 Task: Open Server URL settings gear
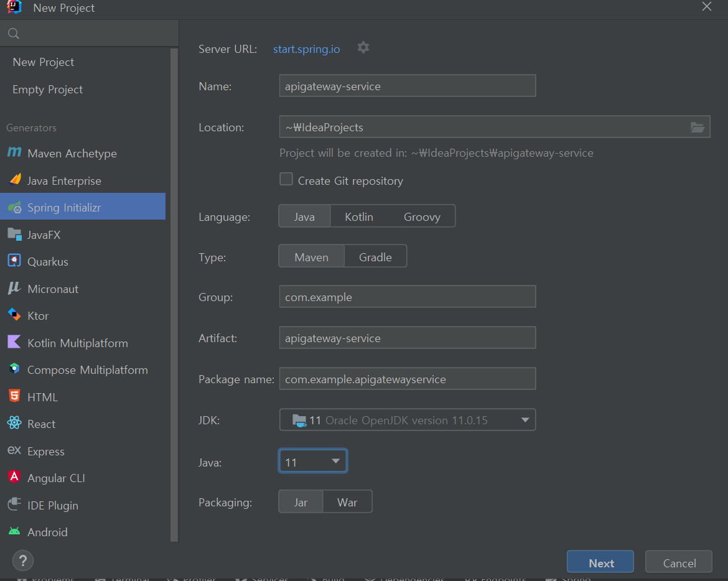pos(363,48)
